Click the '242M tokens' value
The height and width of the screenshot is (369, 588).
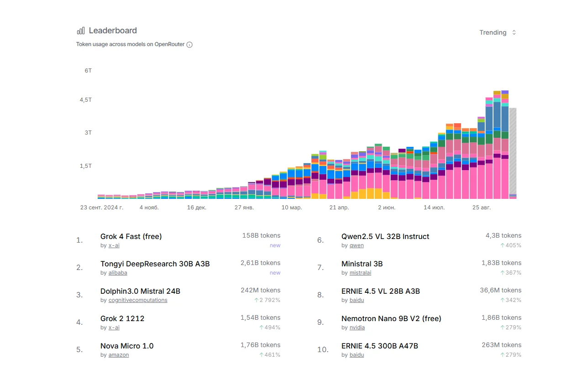click(x=260, y=290)
